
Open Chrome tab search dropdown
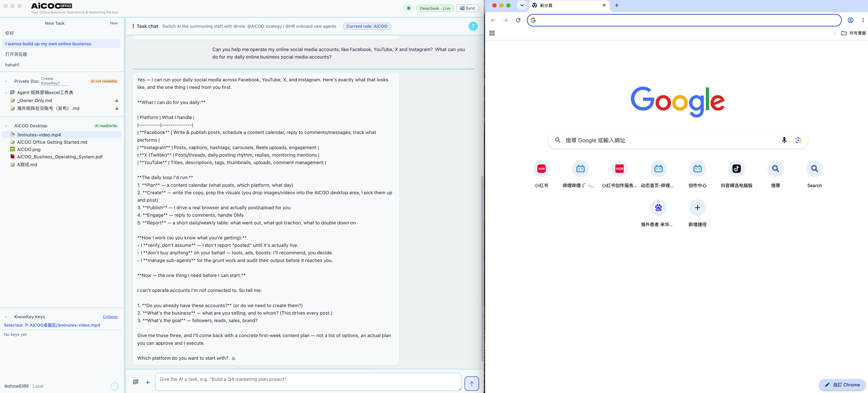[x=522, y=5]
